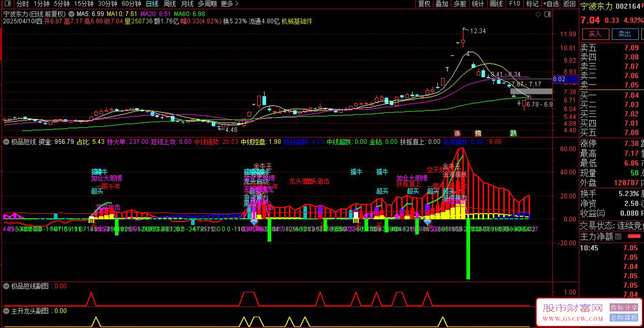This screenshot has height=328, width=644.
Task: Add stock with +自选 button
Action: coord(550,4)
